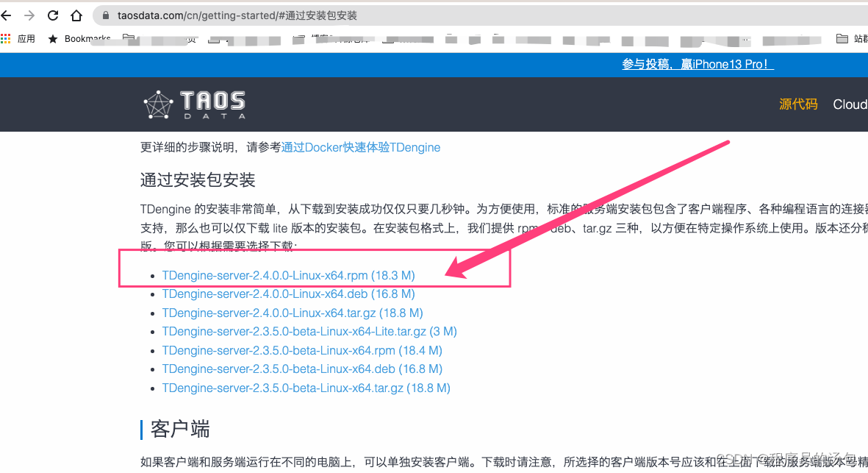Expand the 站群 bookmarks folder
The image size is (868, 473).
(853, 38)
